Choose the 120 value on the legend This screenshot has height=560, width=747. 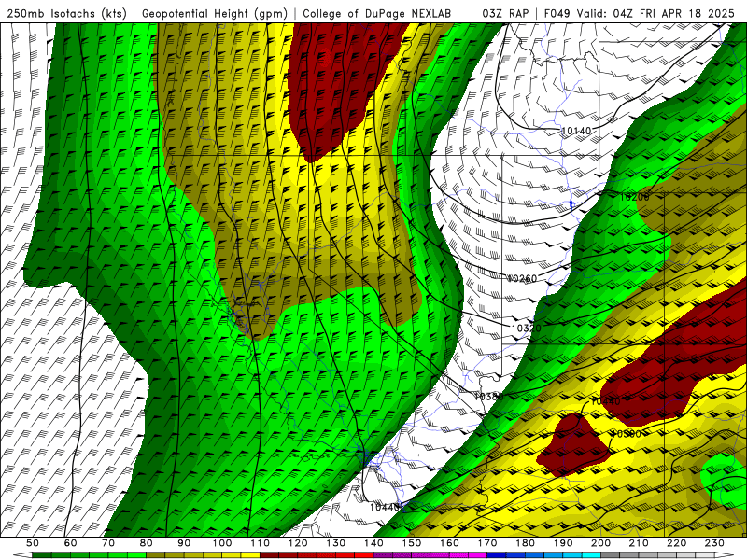point(298,543)
